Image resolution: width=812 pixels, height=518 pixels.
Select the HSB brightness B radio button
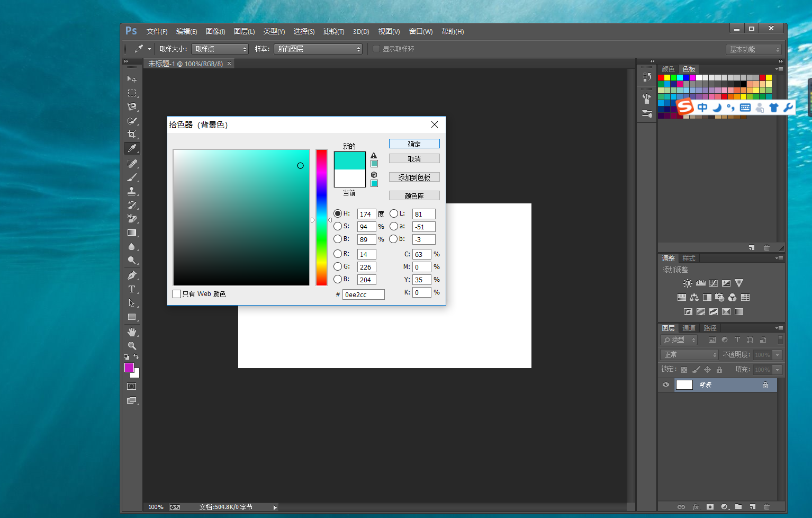coord(338,239)
